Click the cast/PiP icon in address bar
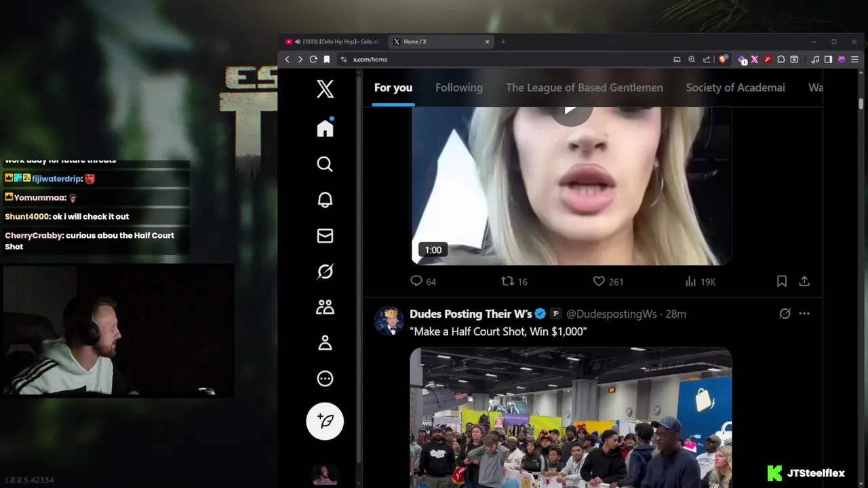 coord(677,60)
